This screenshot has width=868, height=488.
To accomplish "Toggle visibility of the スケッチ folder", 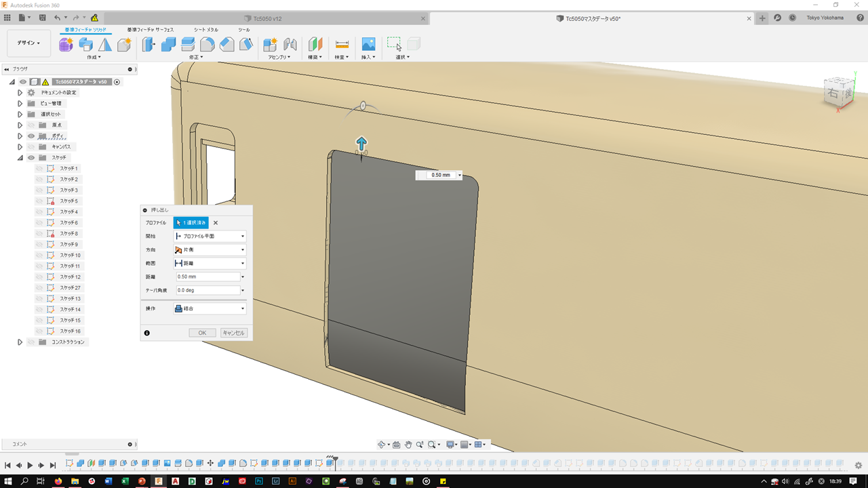I will tap(31, 157).
